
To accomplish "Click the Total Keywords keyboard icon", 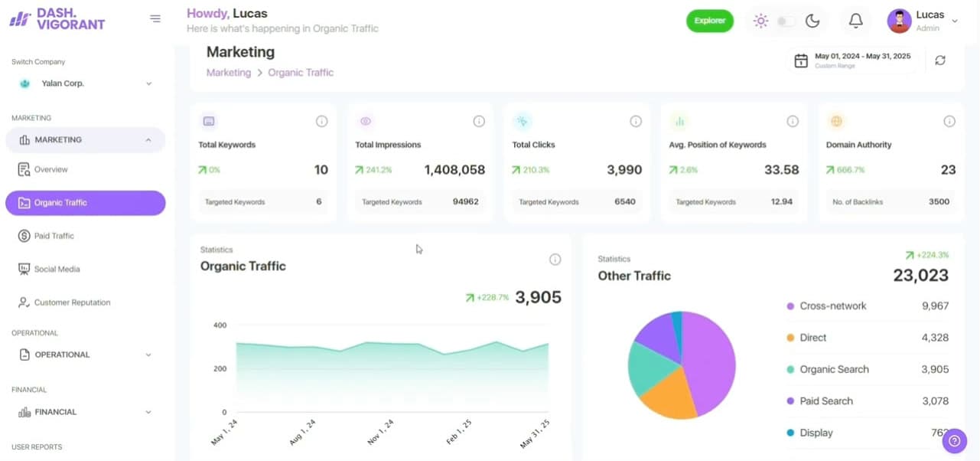I will (209, 121).
